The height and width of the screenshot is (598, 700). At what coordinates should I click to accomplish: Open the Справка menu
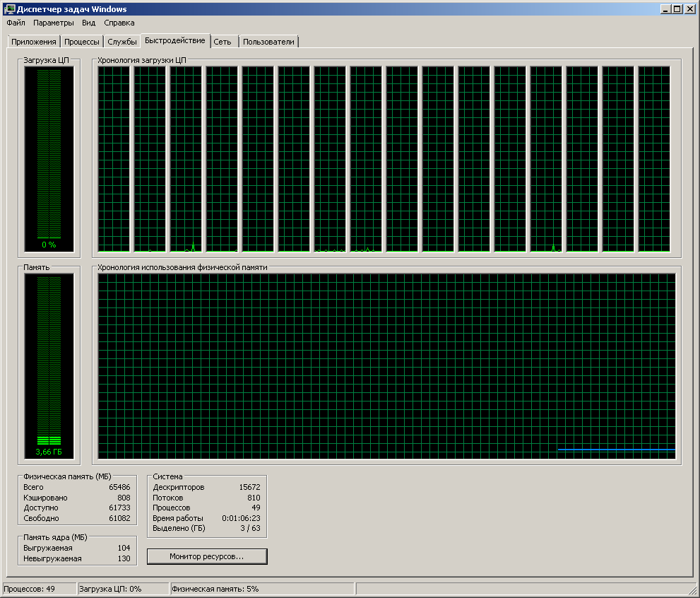tap(119, 23)
